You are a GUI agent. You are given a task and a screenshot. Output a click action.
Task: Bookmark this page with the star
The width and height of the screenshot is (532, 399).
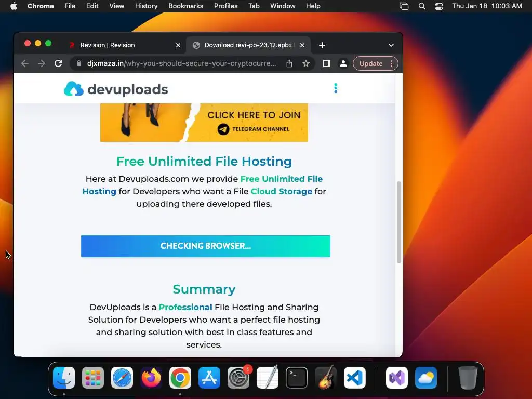coord(306,63)
